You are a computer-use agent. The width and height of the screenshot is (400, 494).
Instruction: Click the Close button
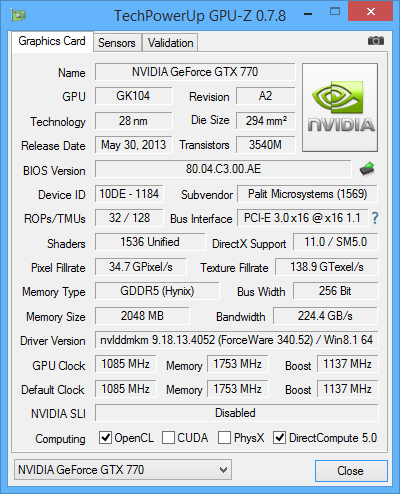pos(351,471)
